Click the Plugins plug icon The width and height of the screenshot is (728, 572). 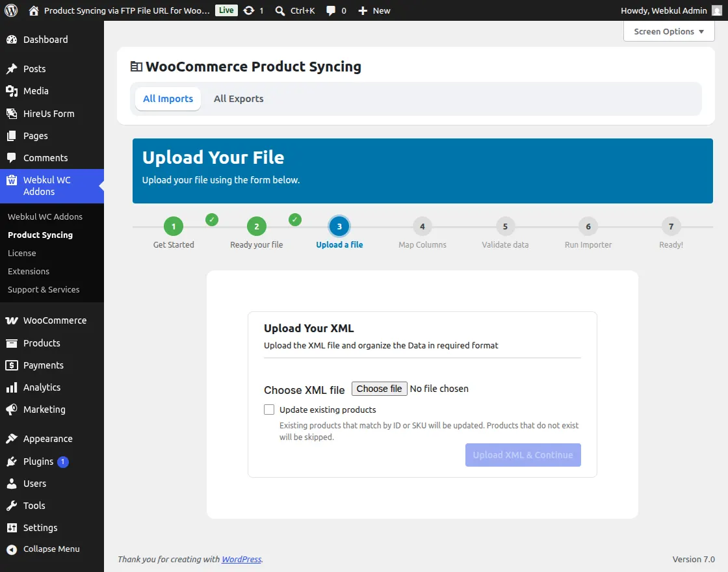click(x=12, y=461)
